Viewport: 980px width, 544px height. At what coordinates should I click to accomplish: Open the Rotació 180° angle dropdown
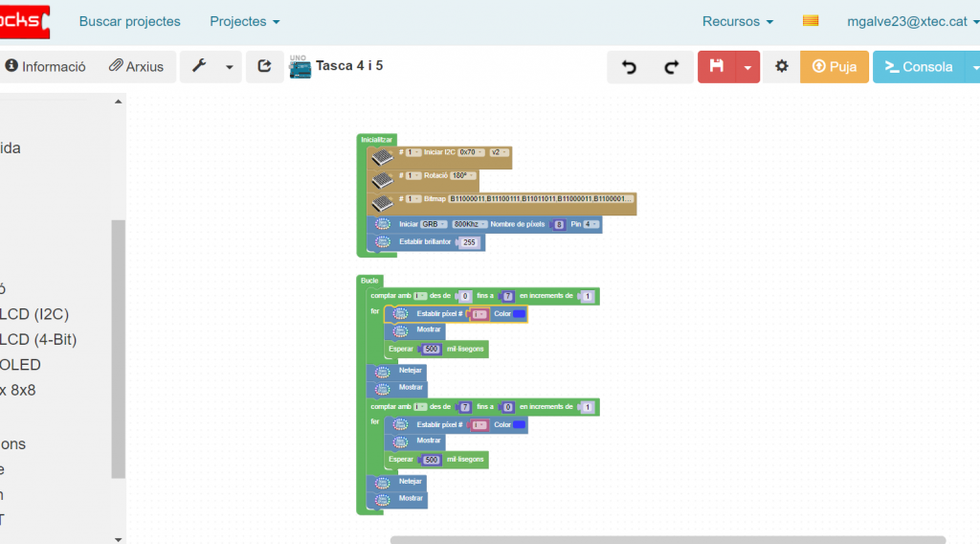[x=462, y=176]
